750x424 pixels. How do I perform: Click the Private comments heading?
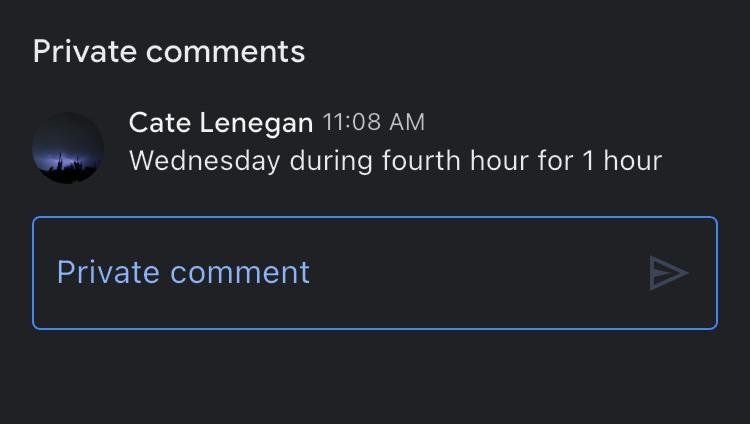pos(168,51)
